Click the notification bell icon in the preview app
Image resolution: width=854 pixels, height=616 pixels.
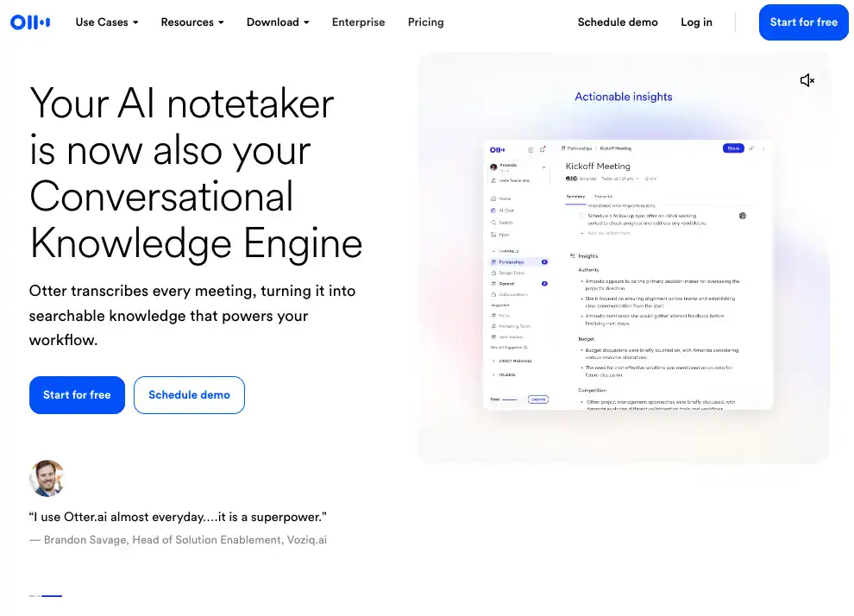tap(543, 149)
